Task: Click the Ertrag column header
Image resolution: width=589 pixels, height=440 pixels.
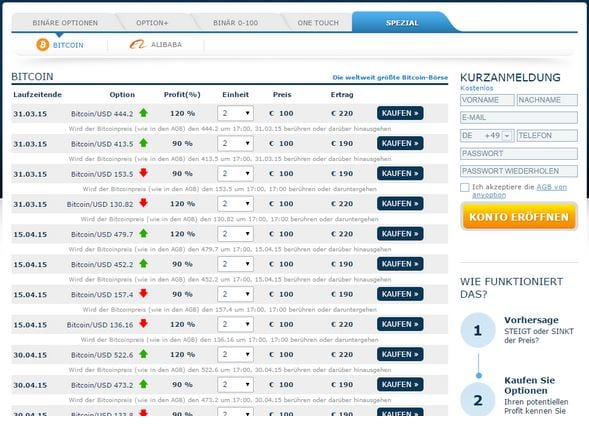Action: [x=342, y=95]
